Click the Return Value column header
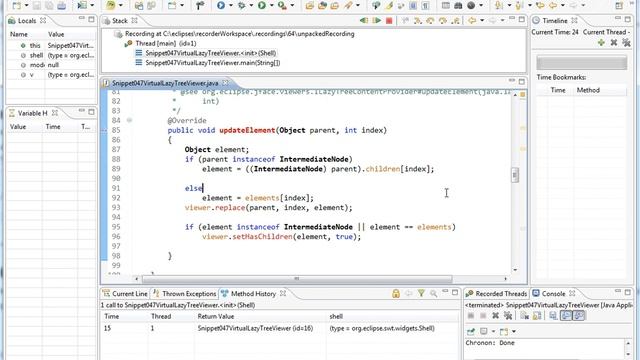The width and height of the screenshot is (640, 360). point(261,316)
